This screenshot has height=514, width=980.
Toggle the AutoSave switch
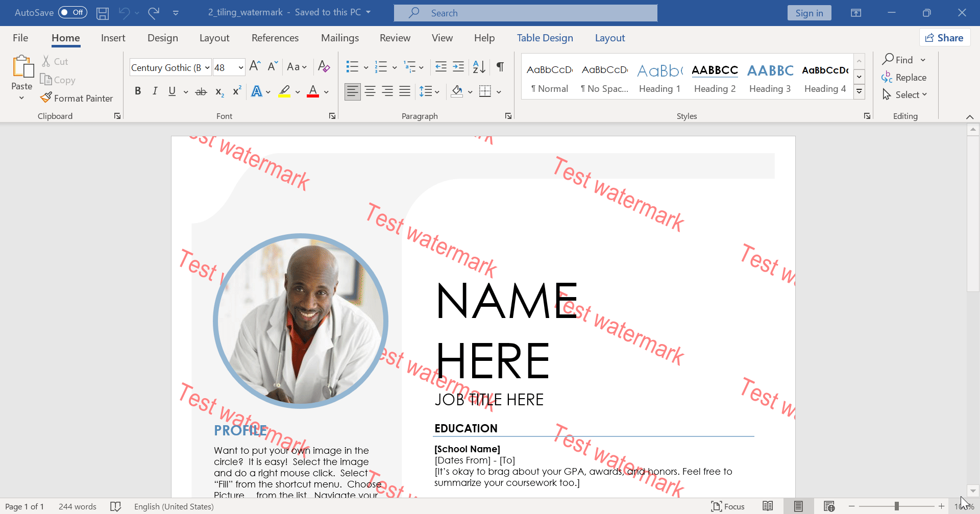pyautogui.click(x=72, y=12)
